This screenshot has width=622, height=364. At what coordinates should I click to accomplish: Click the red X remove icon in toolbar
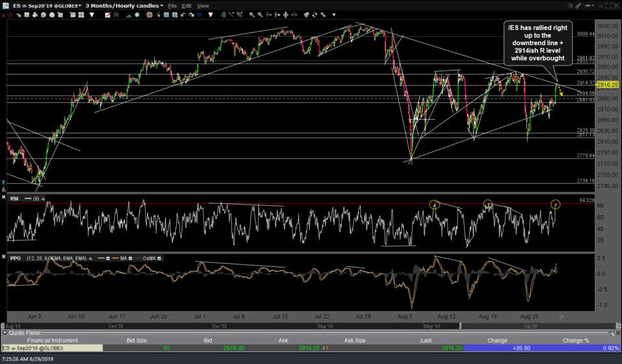click(3, 15)
